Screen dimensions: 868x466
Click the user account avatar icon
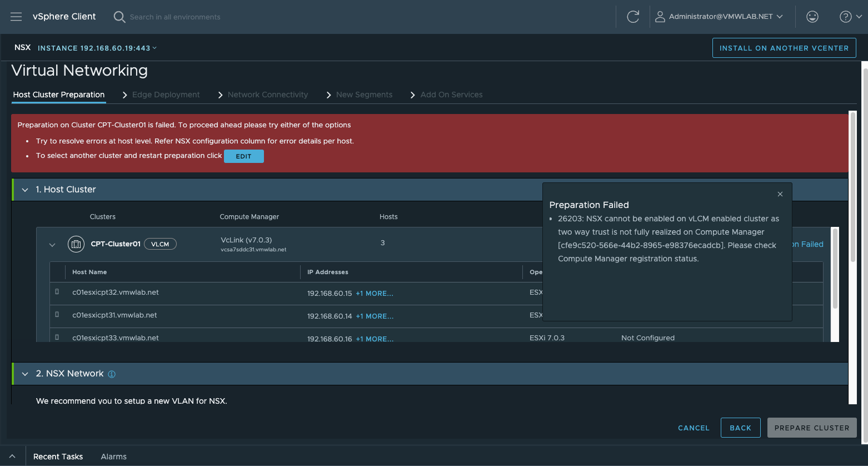tap(660, 17)
